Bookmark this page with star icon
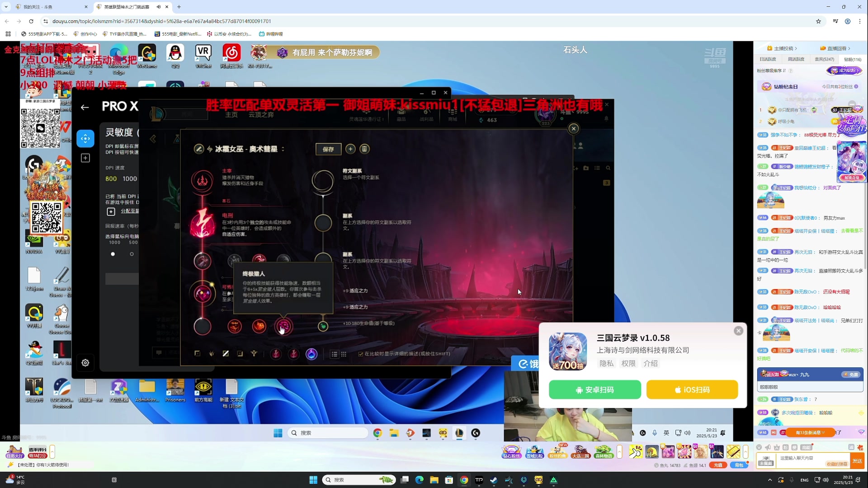 (818, 21)
